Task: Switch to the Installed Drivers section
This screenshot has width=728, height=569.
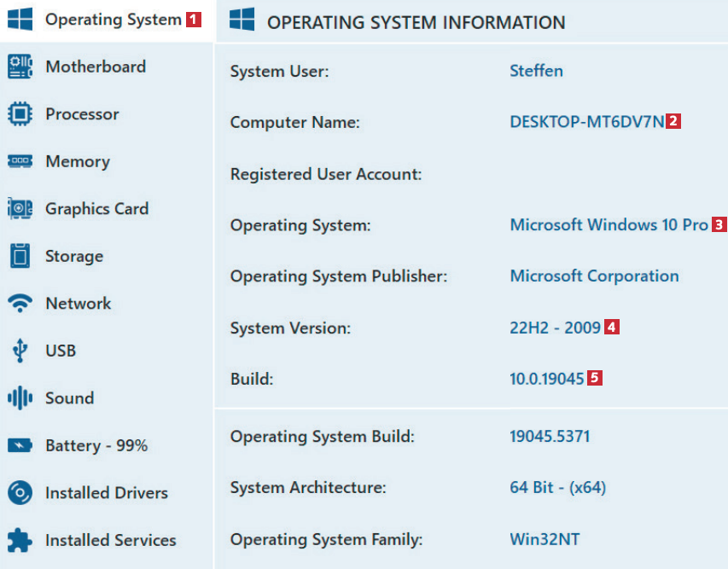Action: pos(106,493)
